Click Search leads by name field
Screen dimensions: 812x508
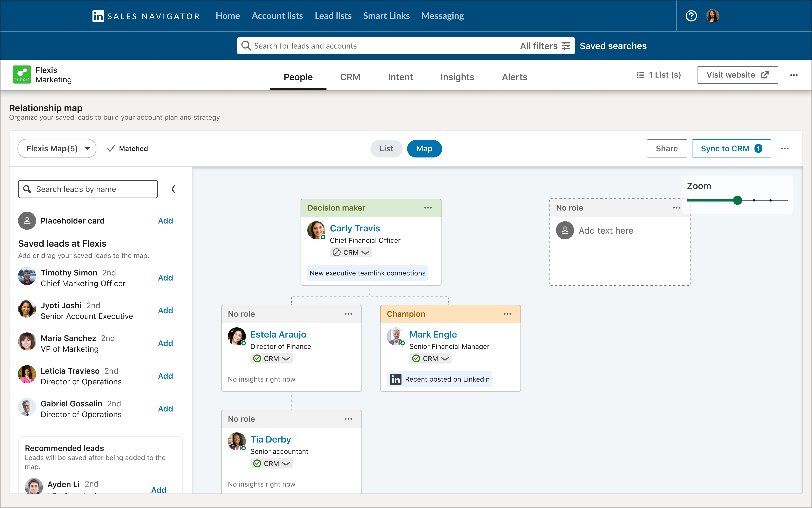click(88, 189)
